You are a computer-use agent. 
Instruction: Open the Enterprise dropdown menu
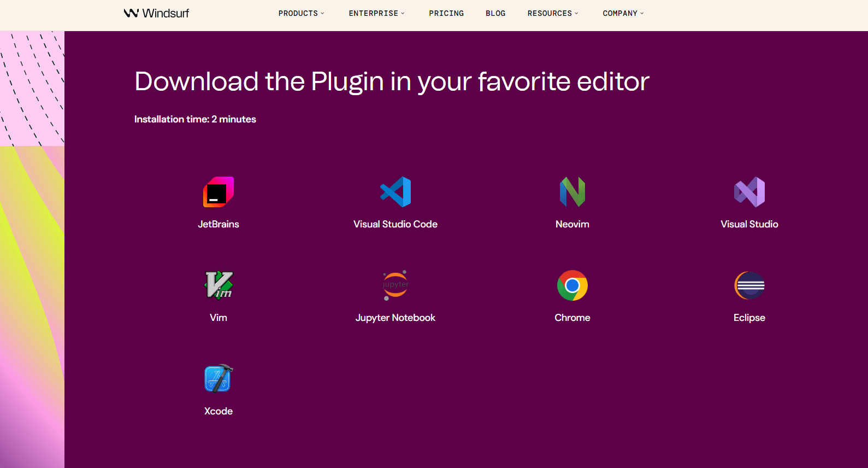click(377, 13)
